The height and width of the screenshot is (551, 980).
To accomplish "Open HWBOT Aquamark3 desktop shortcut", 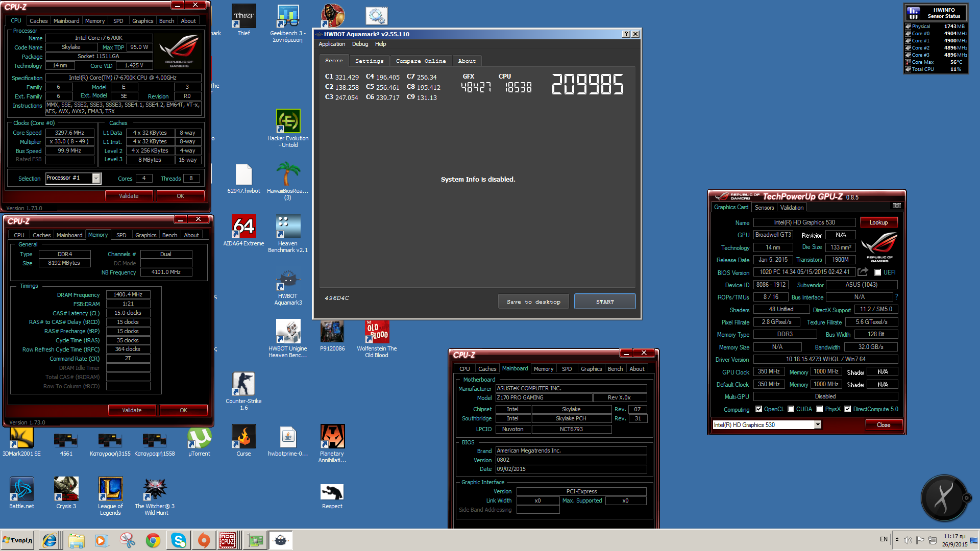I will 288,286.
